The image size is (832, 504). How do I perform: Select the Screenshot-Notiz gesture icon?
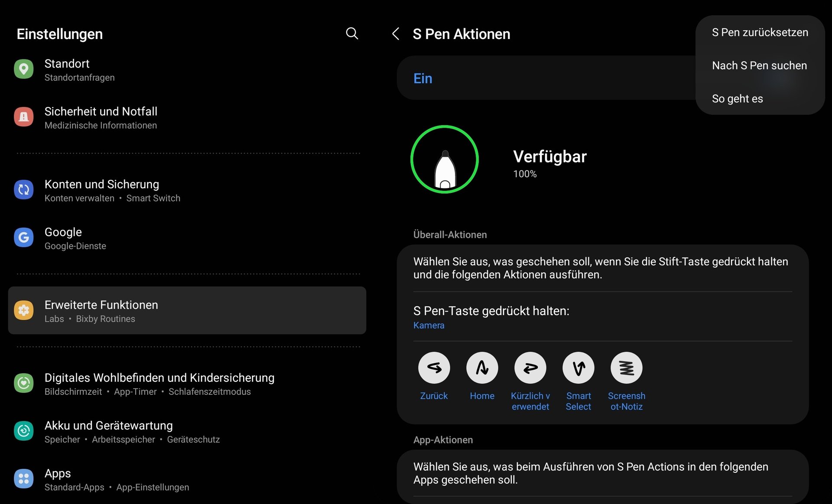click(x=626, y=367)
